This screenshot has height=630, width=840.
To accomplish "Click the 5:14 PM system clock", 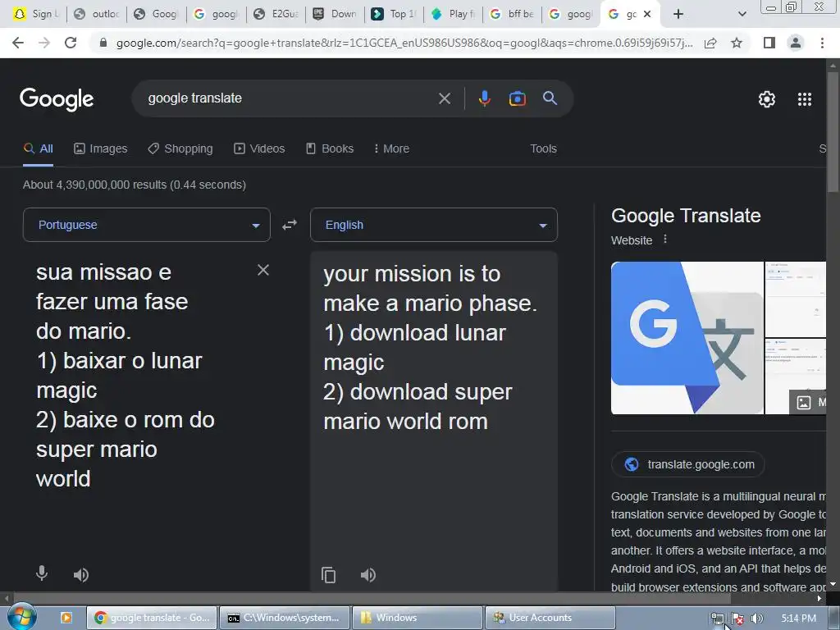I will (x=799, y=619).
